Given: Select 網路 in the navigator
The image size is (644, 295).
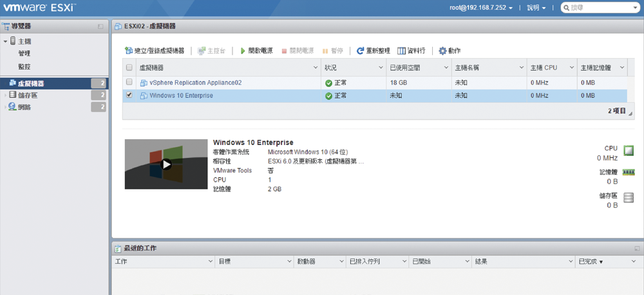Looking at the screenshot, I should (24, 107).
